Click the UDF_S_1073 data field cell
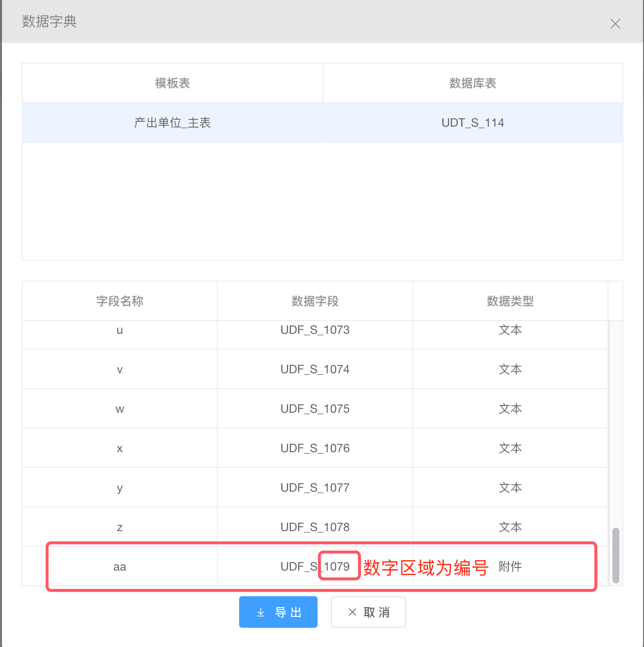Image resolution: width=644 pixels, height=647 pixels. click(x=315, y=335)
